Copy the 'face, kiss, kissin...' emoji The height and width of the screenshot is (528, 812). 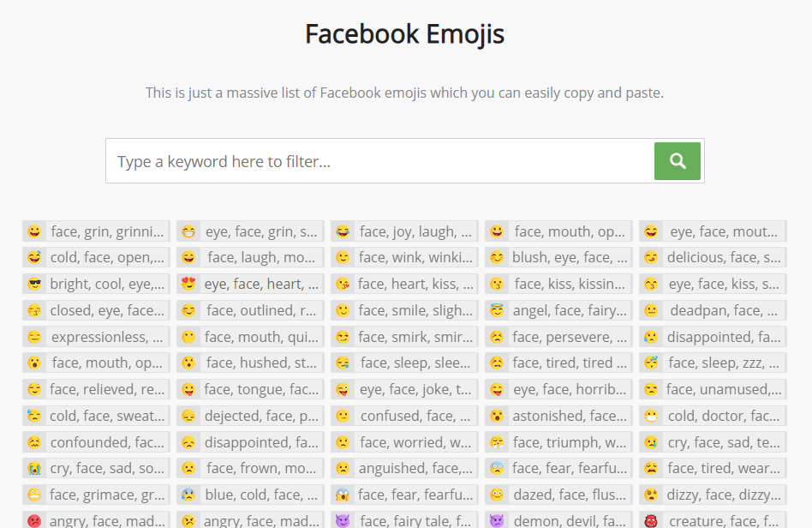coord(558,284)
